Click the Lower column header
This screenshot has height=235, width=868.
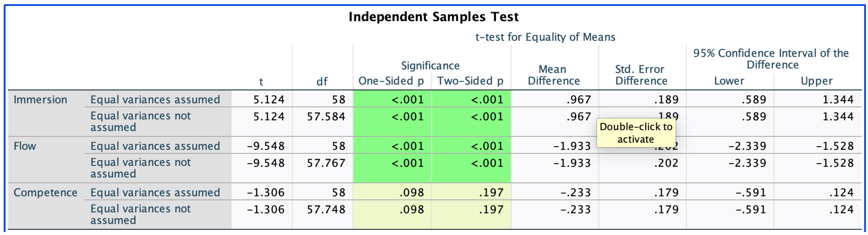[x=729, y=81]
